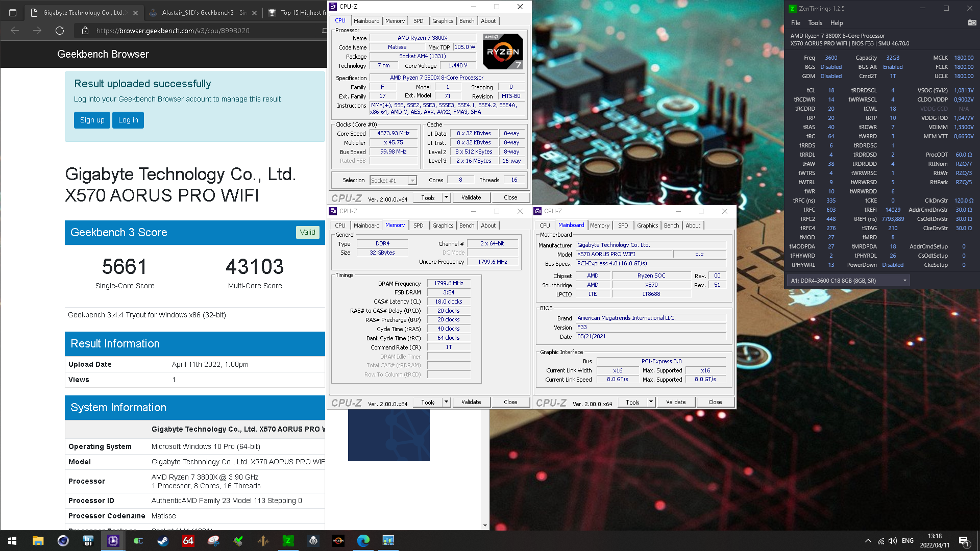This screenshot has width=980, height=551.
Task: Open the red 64 taskbar icon
Action: click(x=188, y=541)
